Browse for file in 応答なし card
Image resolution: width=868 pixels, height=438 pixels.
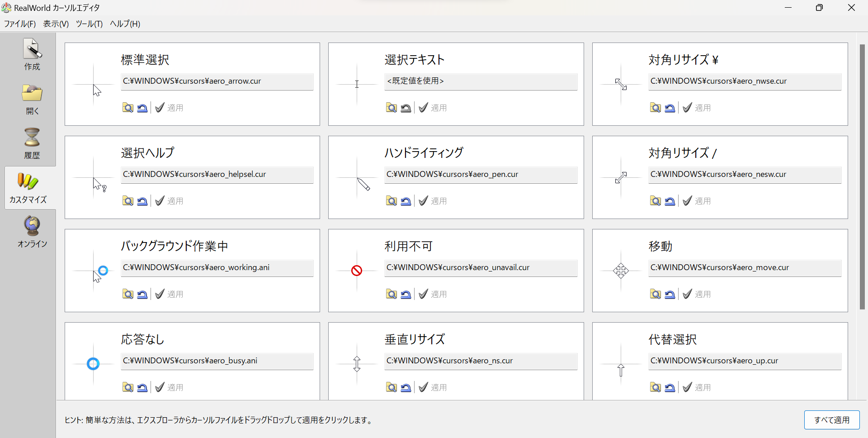point(128,387)
